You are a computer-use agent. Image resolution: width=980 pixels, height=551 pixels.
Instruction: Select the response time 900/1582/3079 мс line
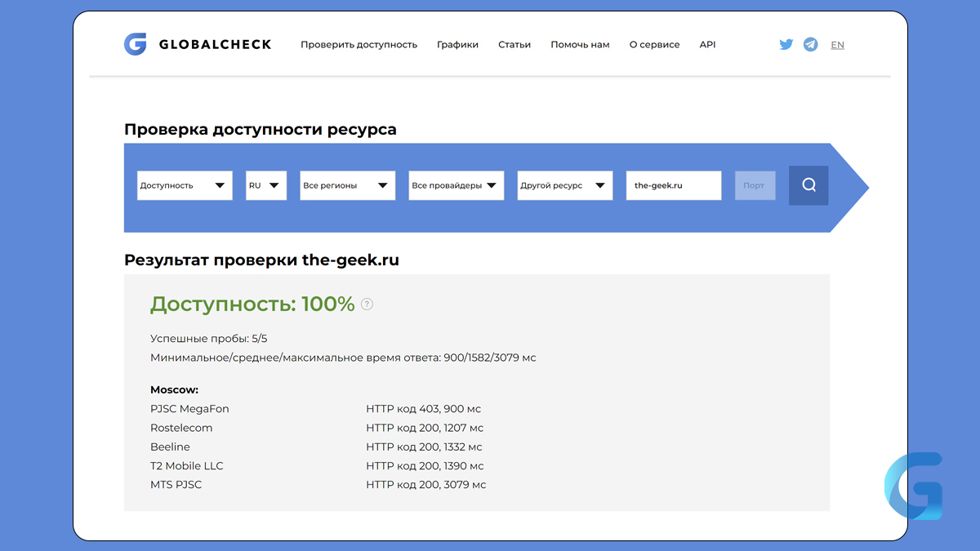click(x=343, y=358)
